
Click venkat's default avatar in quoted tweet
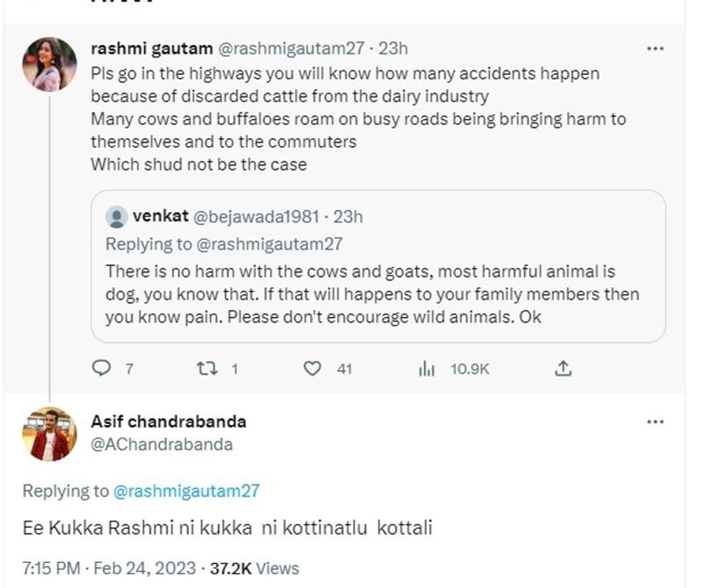tap(116, 217)
